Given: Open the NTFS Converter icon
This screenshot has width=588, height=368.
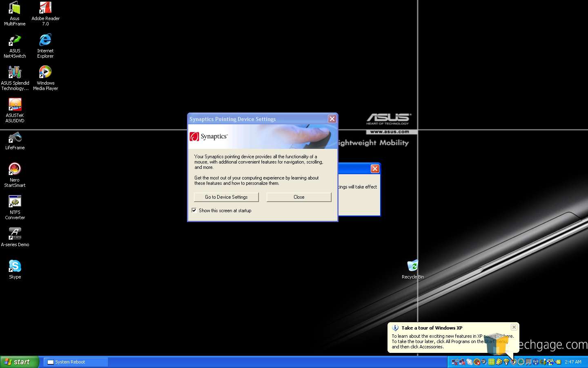Looking at the screenshot, I should tap(15, 207).
